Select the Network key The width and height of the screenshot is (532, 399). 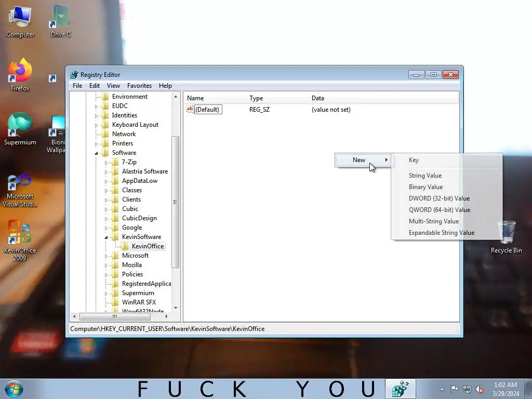coord(124,134)
